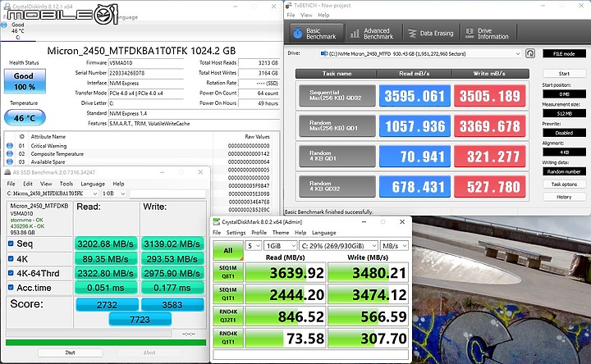This screenshot has width=591, height=364.
Task: Click Random 4 KB QD32 task button
Action: point(337,186)
